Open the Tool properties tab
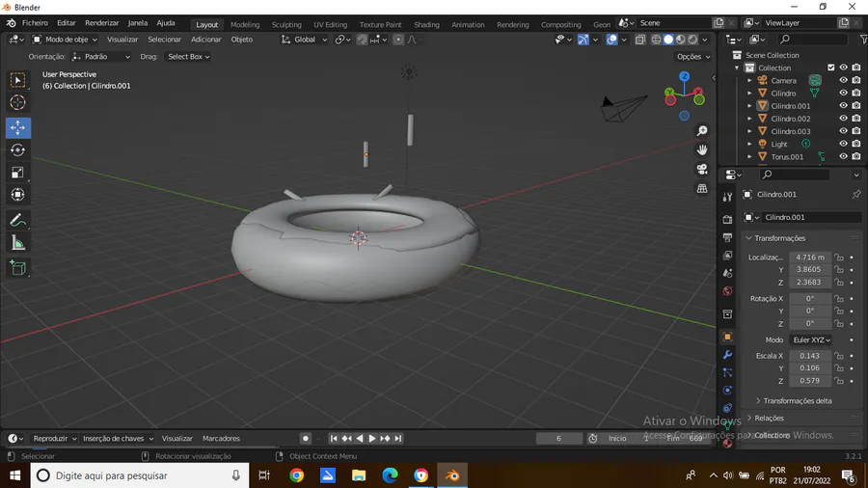 [727, 197]
